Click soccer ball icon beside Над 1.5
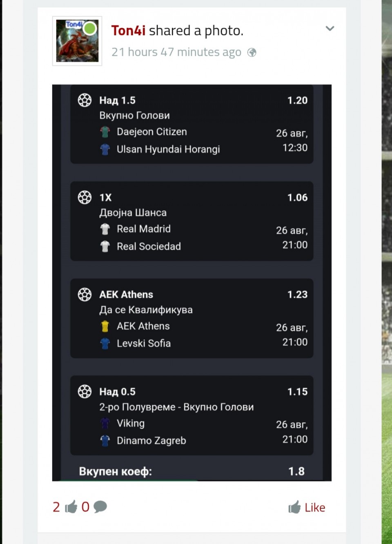Screen dimensions: 392x544 point(85,100)
